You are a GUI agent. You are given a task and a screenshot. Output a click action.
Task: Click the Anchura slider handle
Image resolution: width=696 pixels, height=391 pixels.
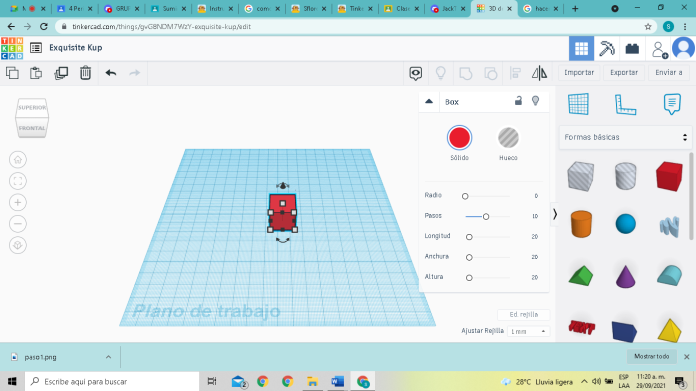469,257
